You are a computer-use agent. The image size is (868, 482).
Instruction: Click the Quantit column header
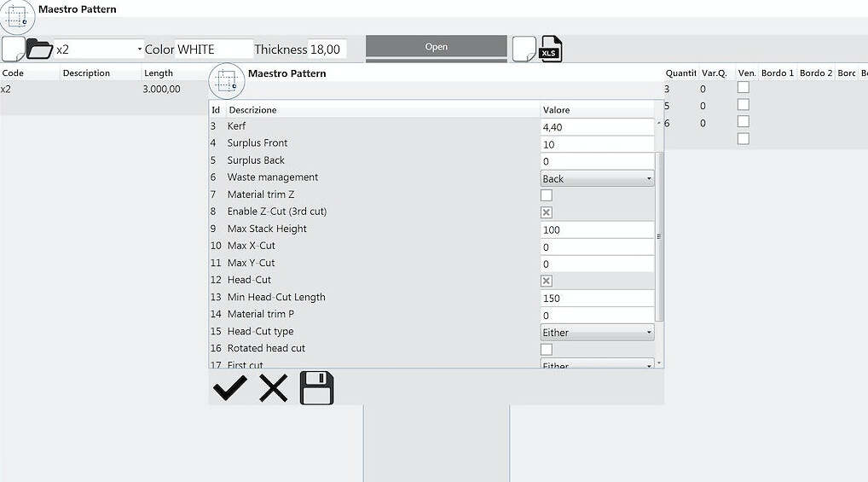point(680,73)
